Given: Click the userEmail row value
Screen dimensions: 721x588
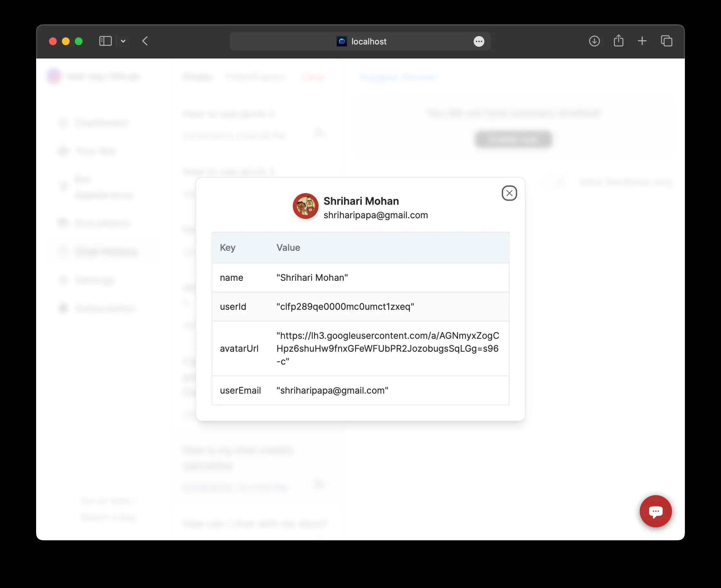Looking at the screenshot, I should pos(332,390).
